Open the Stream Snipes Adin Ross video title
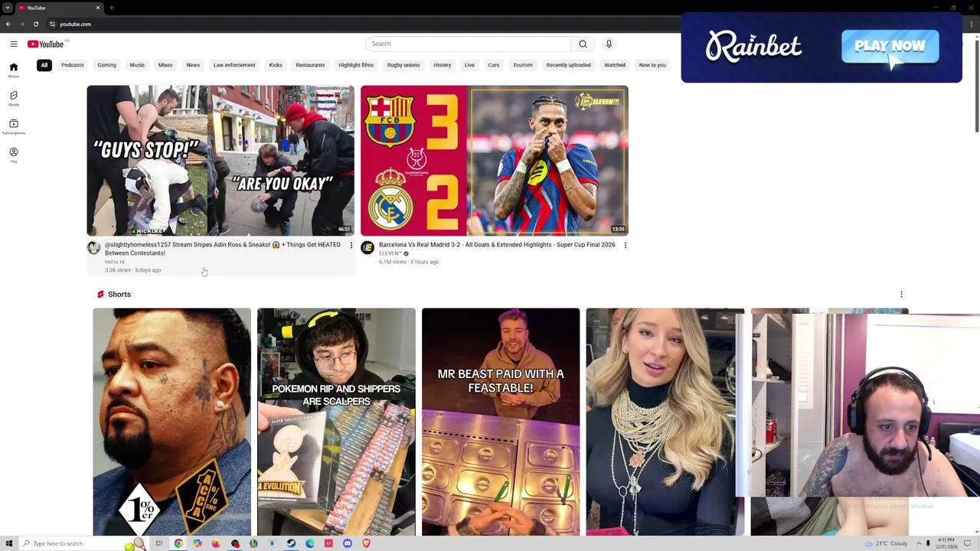This screenshot has width=980, height=551. (x=223, y=249)
